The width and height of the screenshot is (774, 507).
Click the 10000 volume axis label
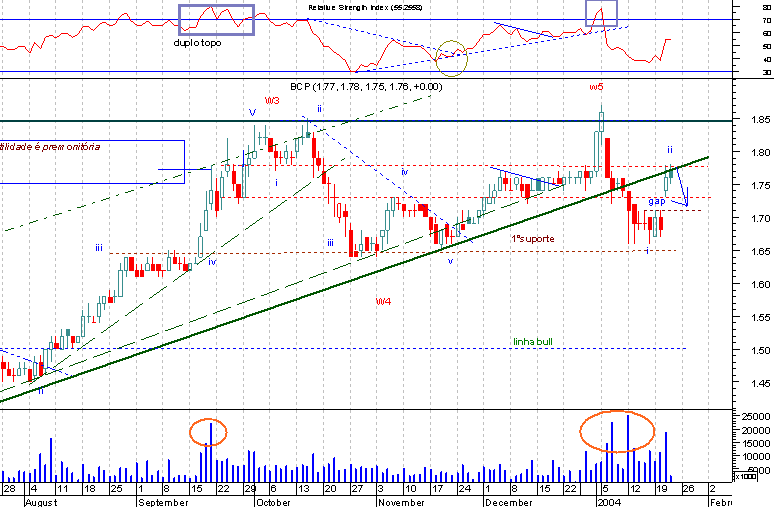756,457
